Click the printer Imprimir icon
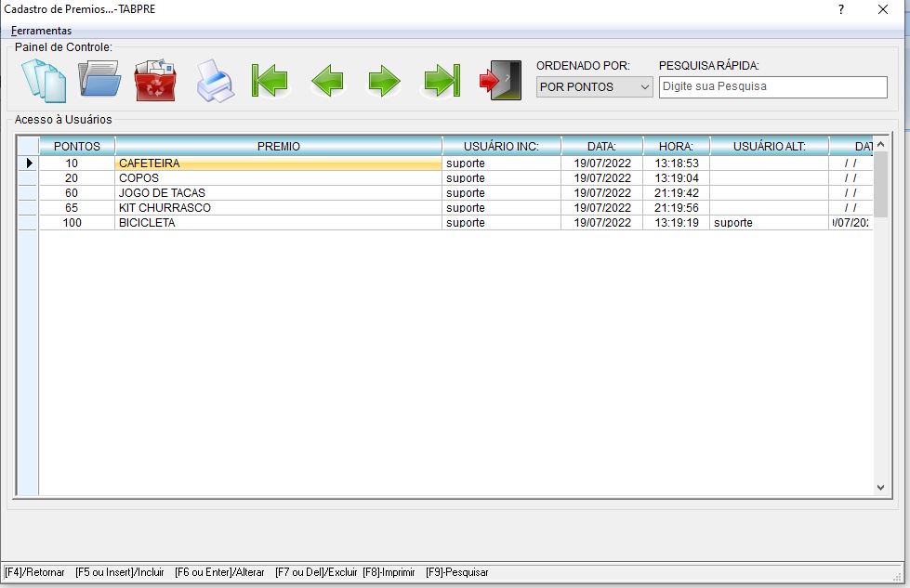This screenshot has height=588, width=910. point(215,81)
